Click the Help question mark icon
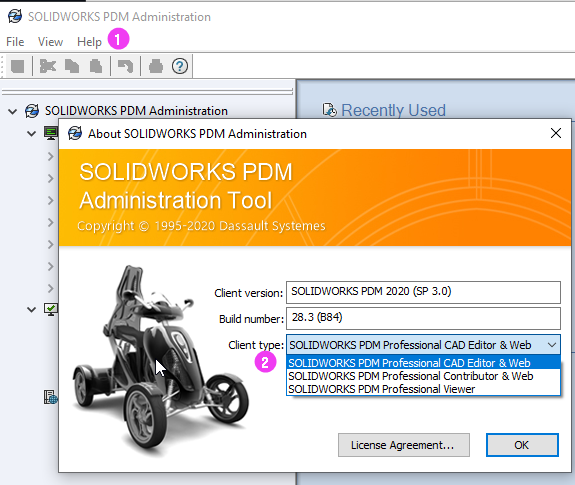Screen dimensions: 575x485 coord(180,66)
